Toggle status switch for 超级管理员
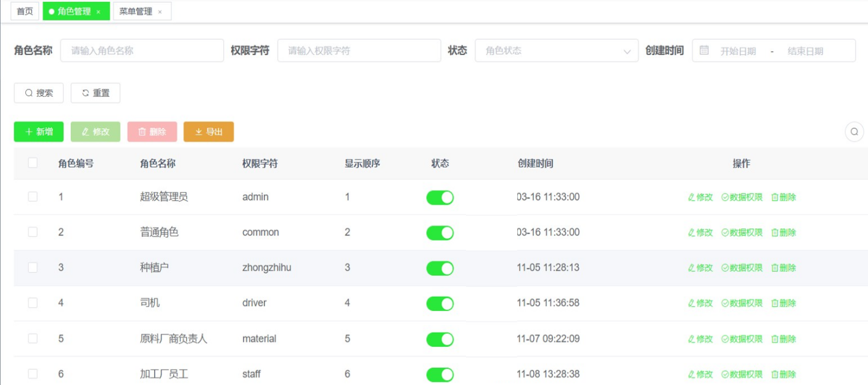The height and width of the screenshot is (385, 868). pos(440,197)
